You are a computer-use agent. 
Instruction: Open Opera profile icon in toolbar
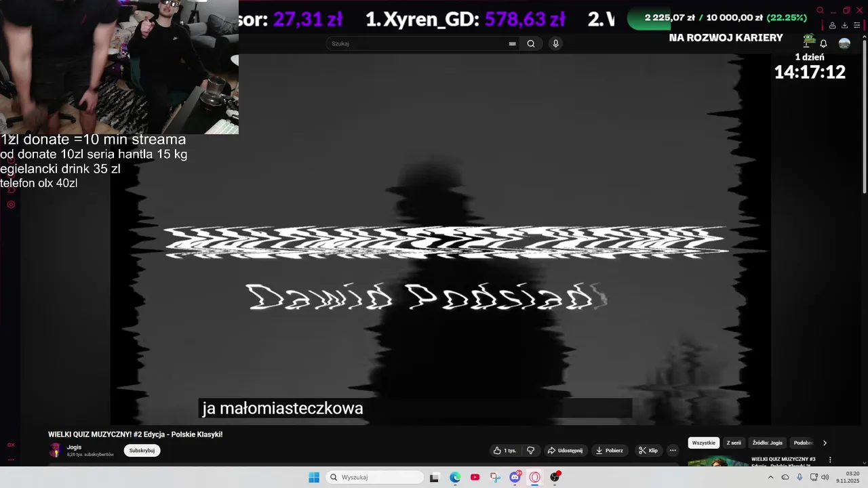[833, 26]
